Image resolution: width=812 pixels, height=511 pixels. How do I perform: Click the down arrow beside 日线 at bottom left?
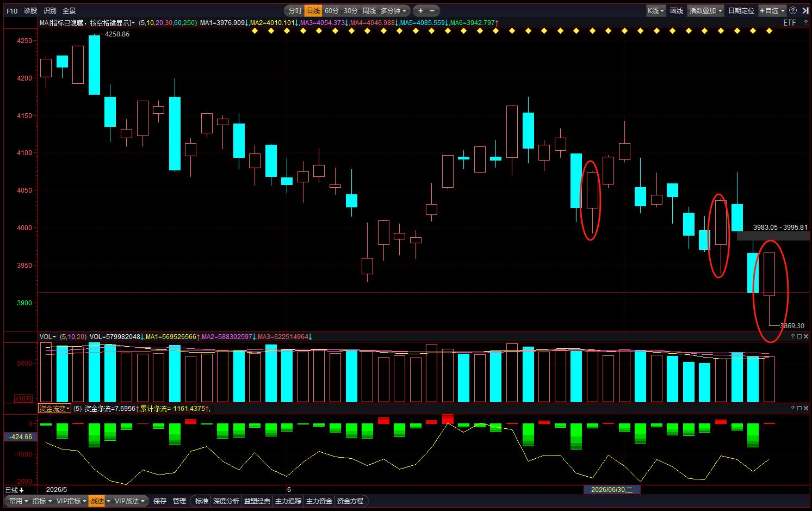coord(22,490)
